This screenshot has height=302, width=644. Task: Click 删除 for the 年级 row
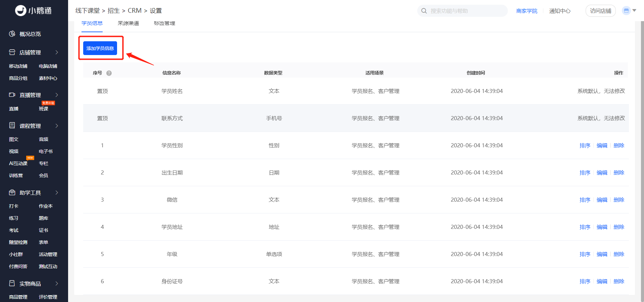[619, 254]
